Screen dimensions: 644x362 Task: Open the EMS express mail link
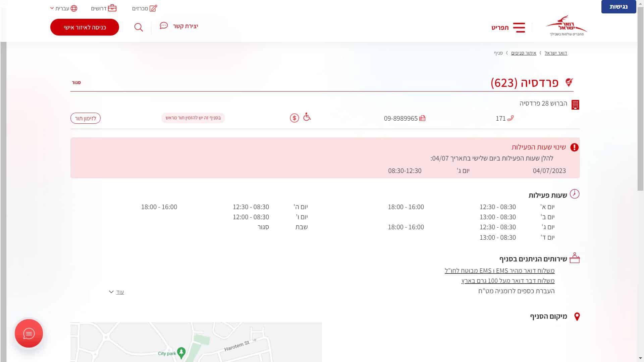(x=499, y=270)
